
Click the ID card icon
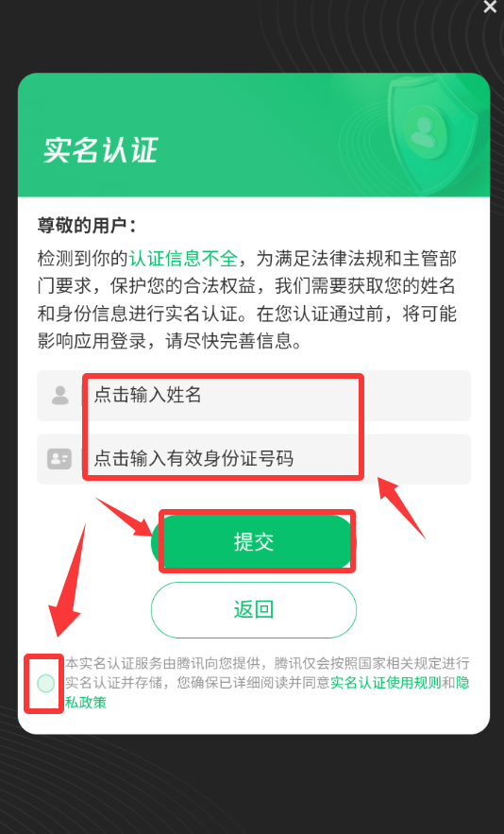pyautogui.click(x=59, y=459)
